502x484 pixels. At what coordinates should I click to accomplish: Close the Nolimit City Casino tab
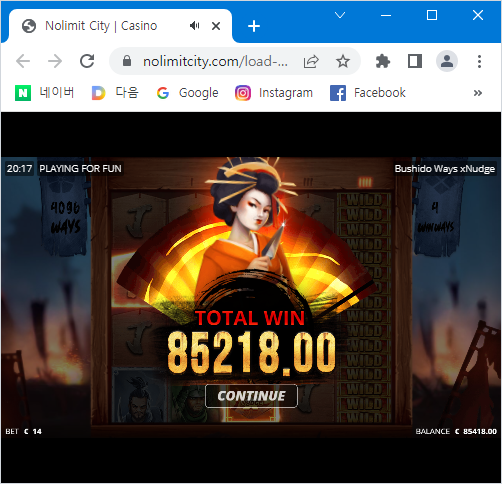click(x=216, y=26)
